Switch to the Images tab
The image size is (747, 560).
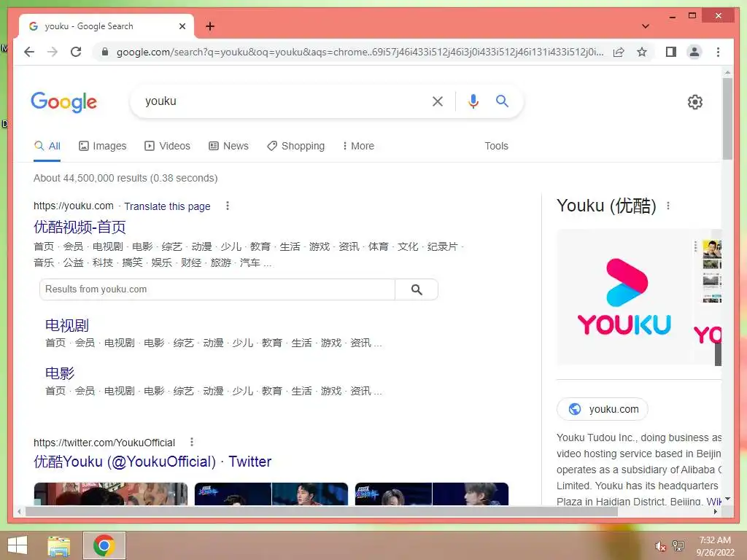[x=102, y=146]
